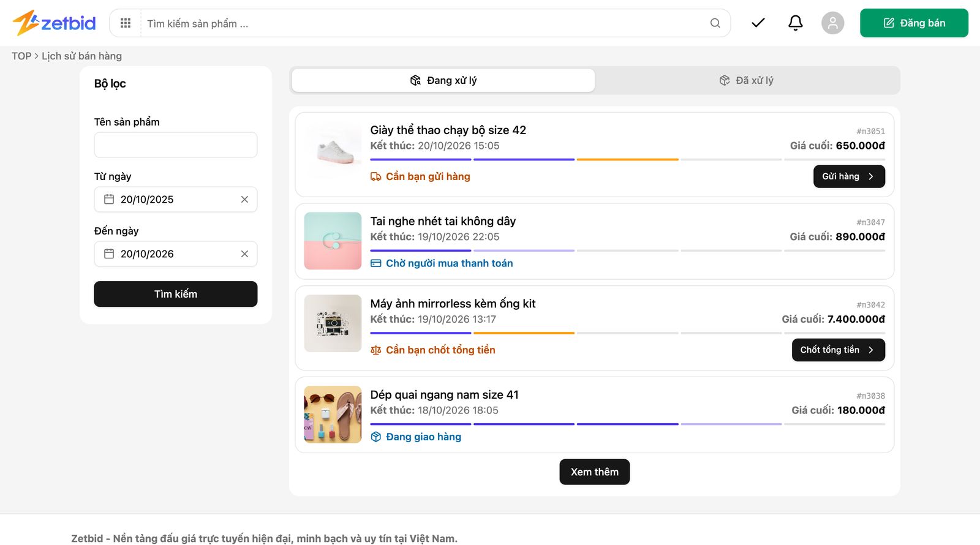
Task: Open the checkmark tasks icon
Action: 758,23
